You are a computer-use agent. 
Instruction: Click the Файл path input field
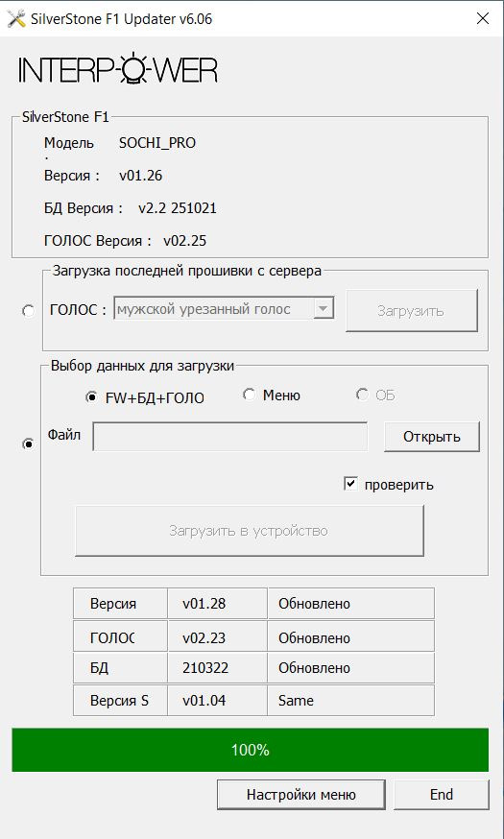pos(230,437)
